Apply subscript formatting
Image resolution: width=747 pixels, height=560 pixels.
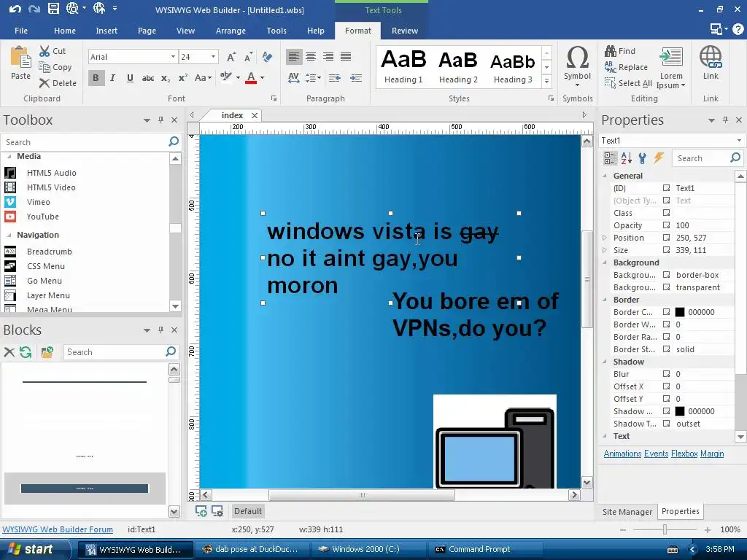coord(166,78)
